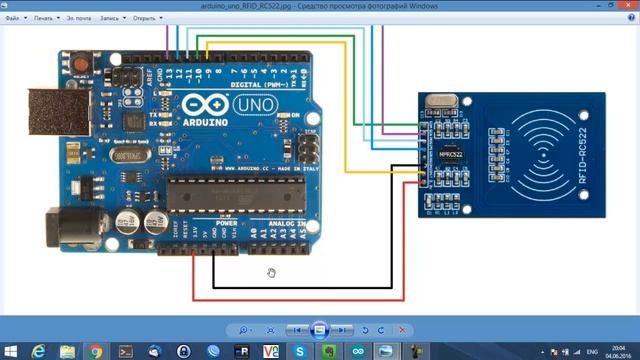The height and width of the screenshot is (360, 640).
Task: Open the Action Center flag tray icon
Action: coord(554,352)
